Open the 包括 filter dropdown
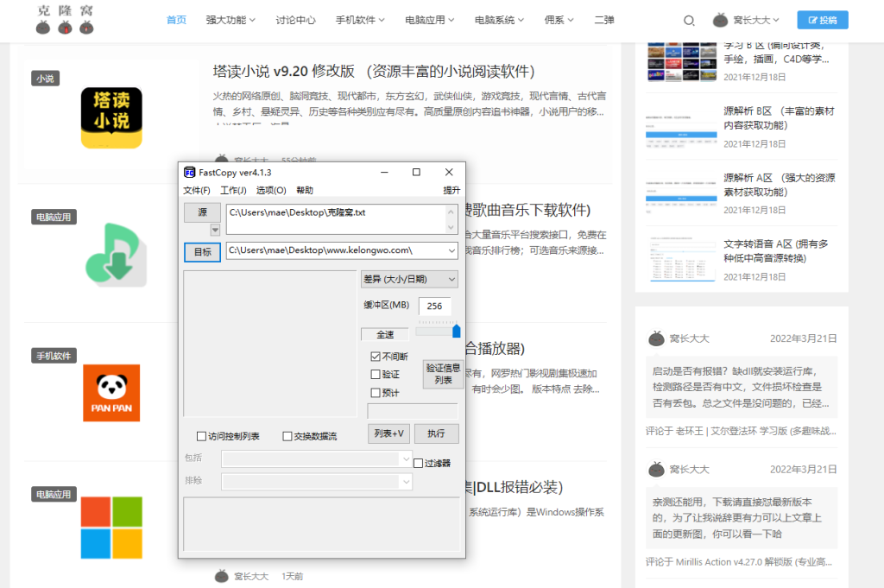Screen dimensions: 884x588 coord(316,458)
